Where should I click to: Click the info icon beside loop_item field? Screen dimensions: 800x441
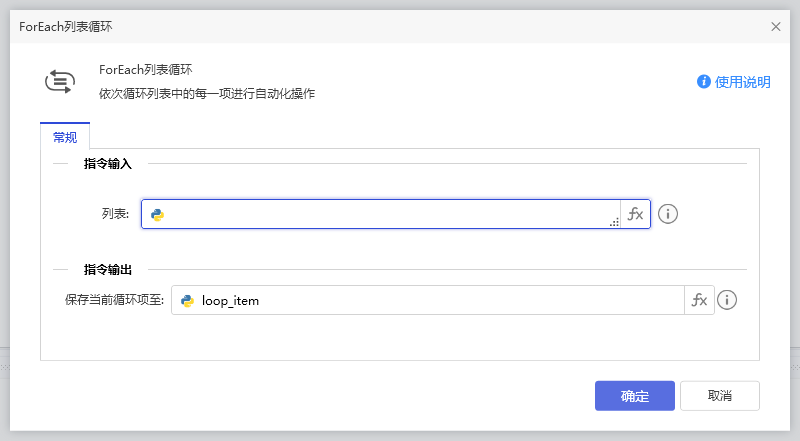click(x=727, y=300)
